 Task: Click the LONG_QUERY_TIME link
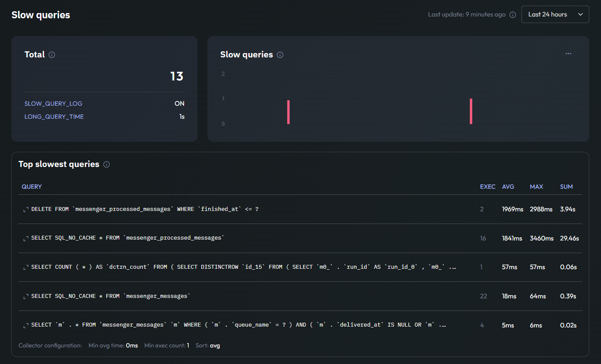click(54, 117)
